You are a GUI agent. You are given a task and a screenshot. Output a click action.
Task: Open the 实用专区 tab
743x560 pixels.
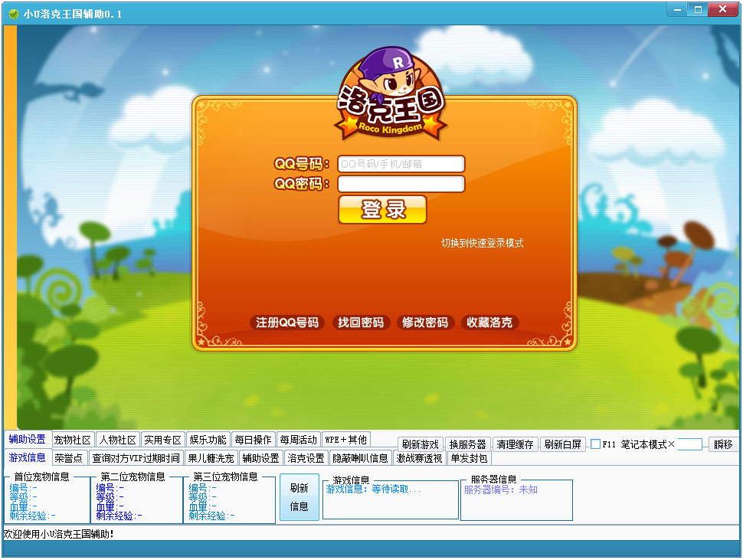point(162,440)
